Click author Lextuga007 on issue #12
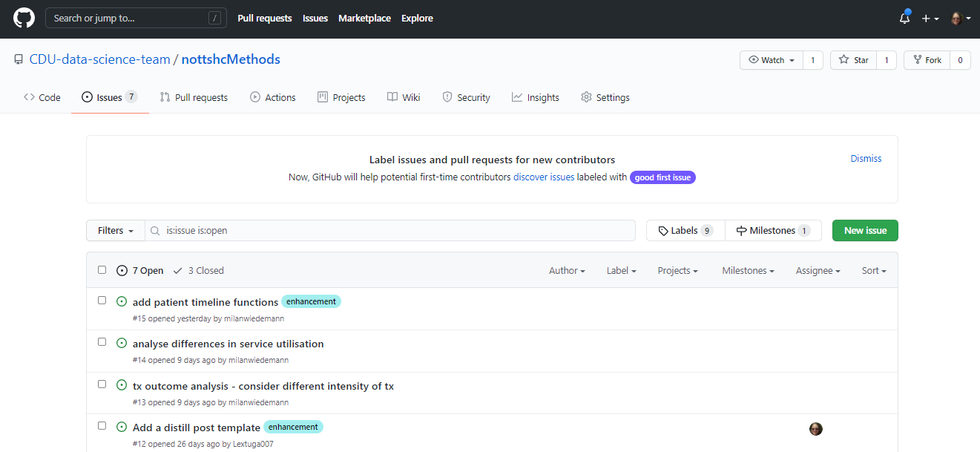 pyautogui.click(x=251, y=444)
